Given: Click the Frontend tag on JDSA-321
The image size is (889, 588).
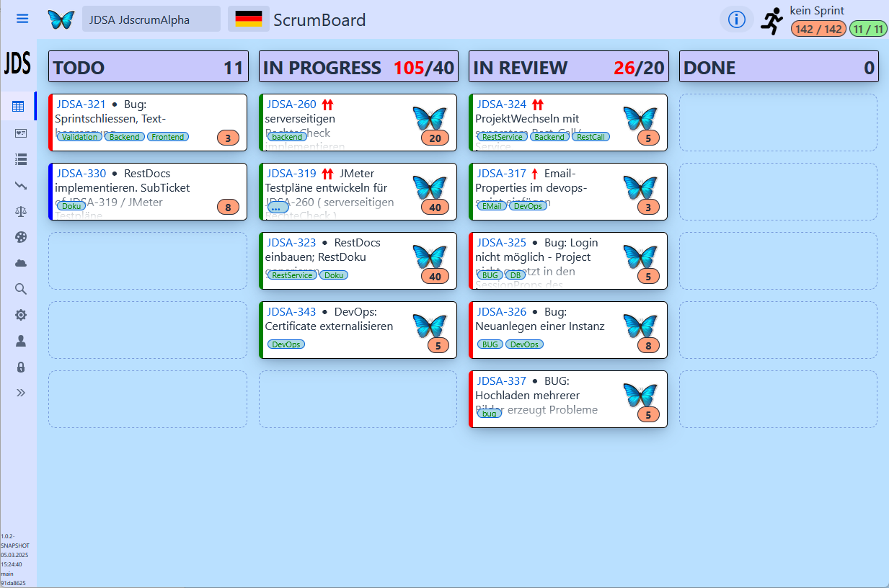Looking at the screenshot, I should point(168,137).
